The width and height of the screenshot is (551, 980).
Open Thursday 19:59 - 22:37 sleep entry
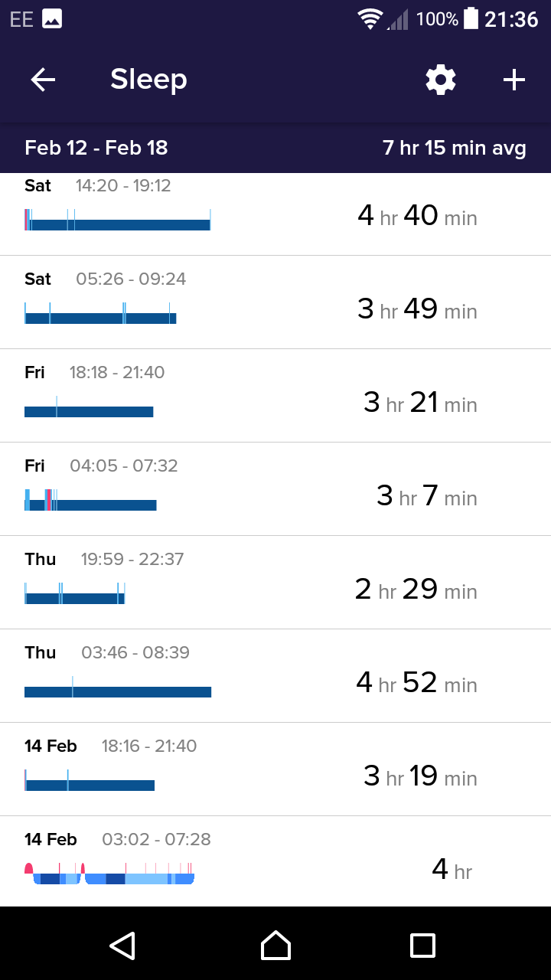[275, 583]
